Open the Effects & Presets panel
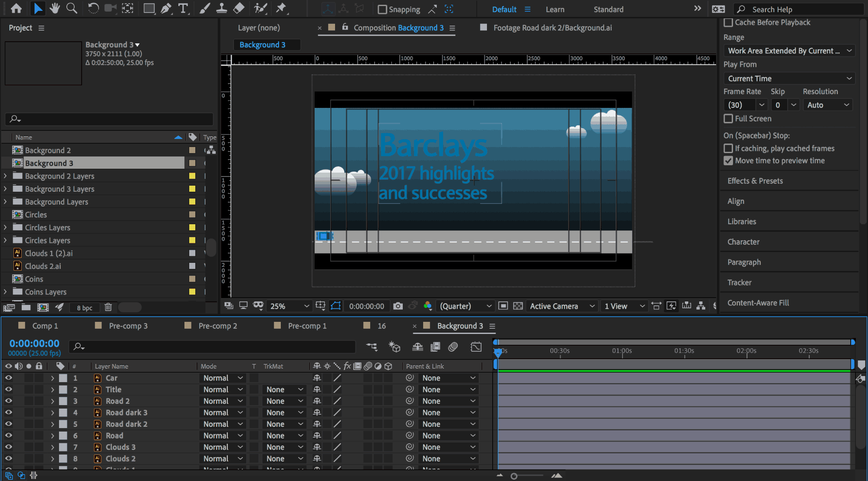Screen dimensions: 868x481 point(755,181)
